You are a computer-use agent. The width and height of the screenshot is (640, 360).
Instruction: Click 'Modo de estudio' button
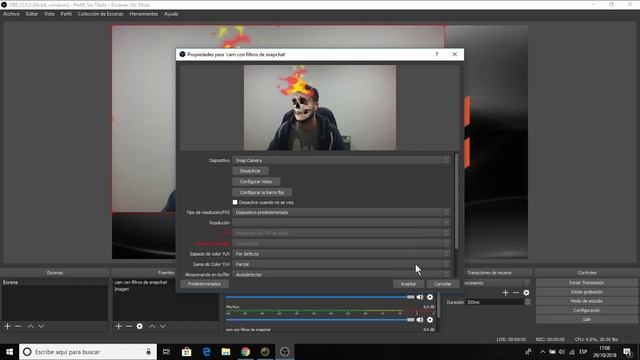587,301
